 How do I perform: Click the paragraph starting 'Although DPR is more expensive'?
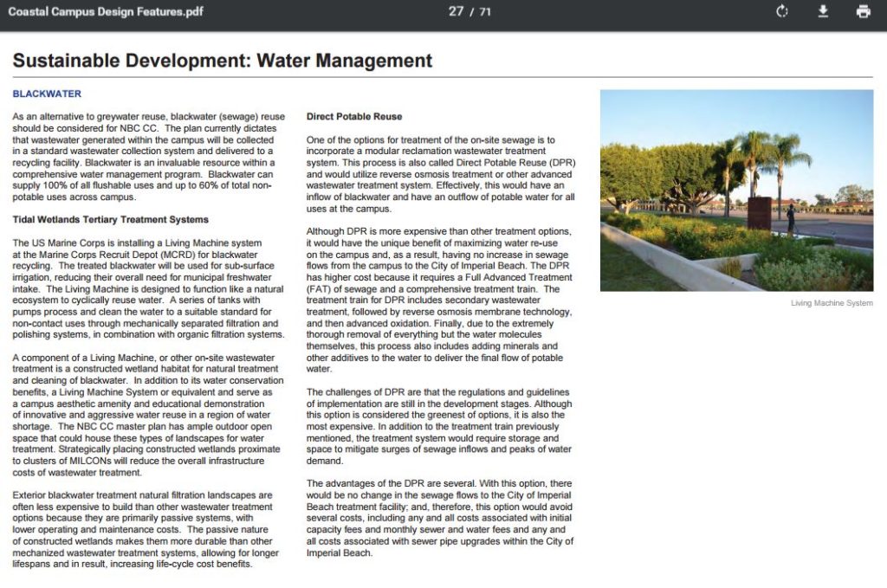point(440,300)
